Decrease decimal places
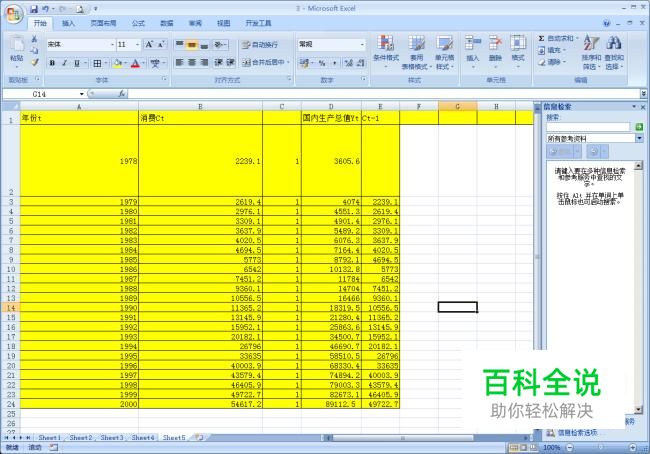650x454 pixels. pos(360,63)
